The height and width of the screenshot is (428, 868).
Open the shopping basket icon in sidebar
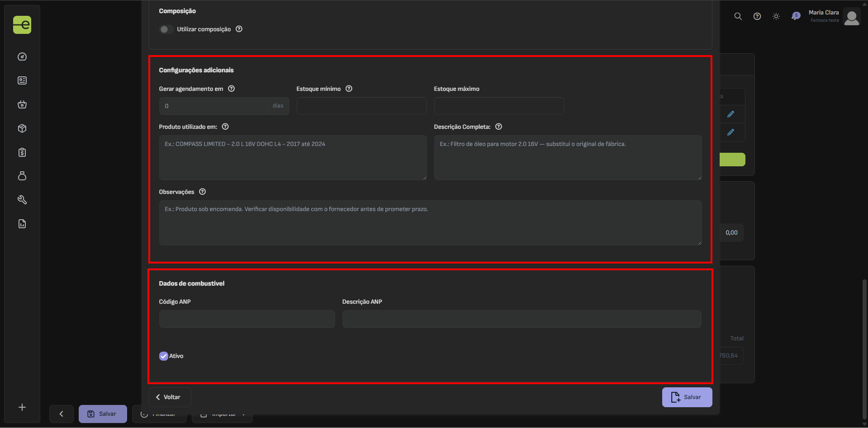point(22,104)
